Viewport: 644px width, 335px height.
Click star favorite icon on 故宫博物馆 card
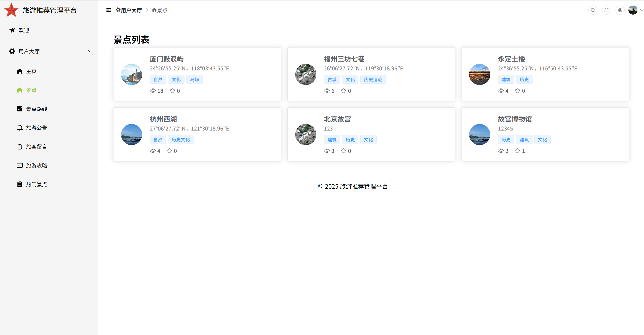tap(517, 151)
